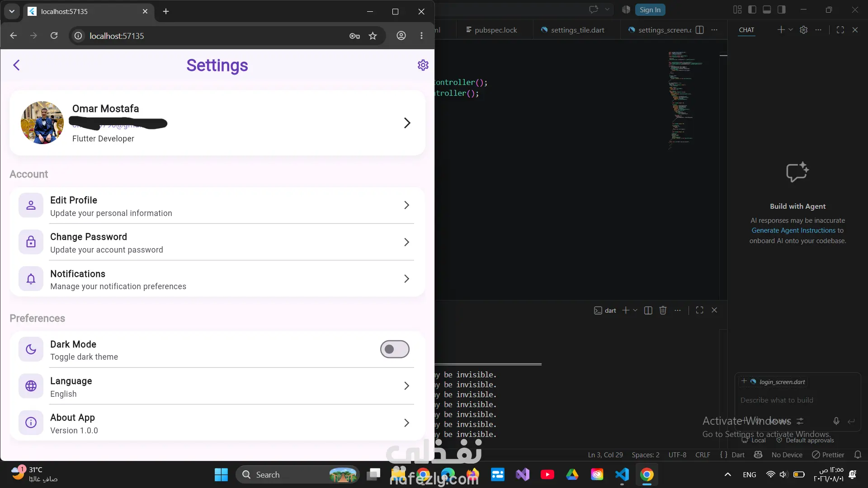Open Chrome's password key icon
The width and height of the screenshot is (868, 488).
click(354, 36)
